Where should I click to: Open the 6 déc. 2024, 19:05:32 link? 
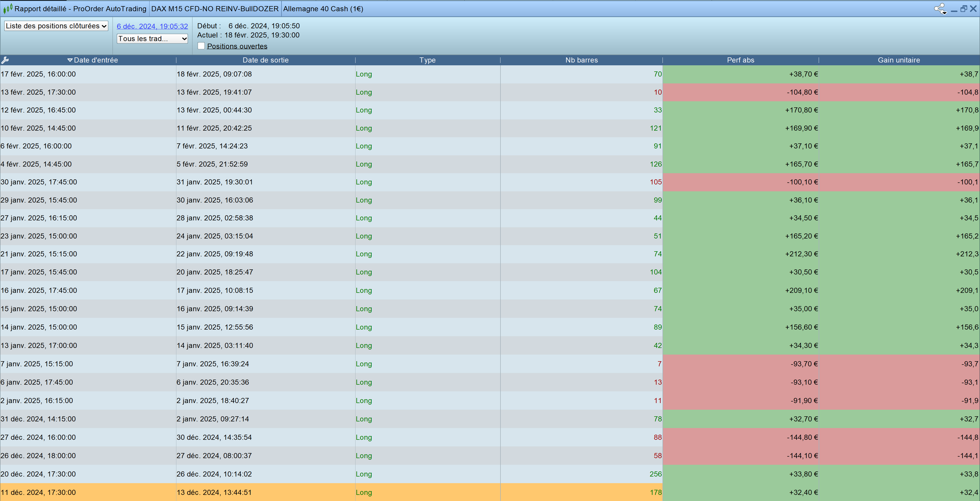click(152, 26)
